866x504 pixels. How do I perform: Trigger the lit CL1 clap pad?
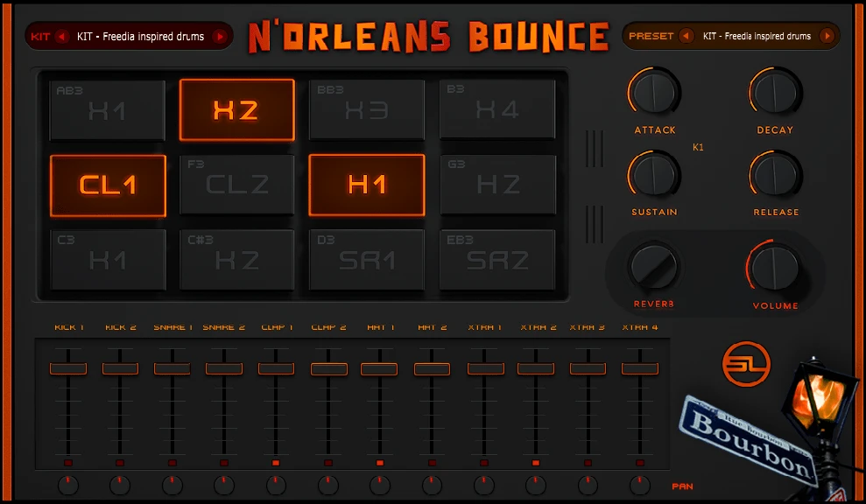click(108, 185)
